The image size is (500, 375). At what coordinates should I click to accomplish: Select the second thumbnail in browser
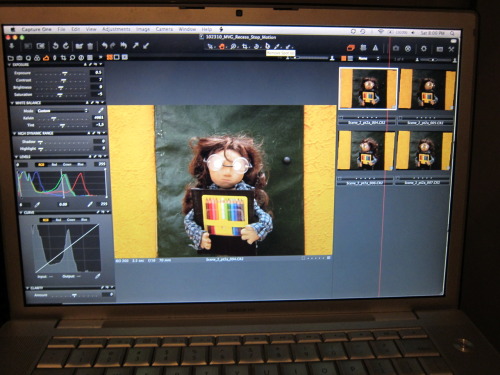click(427, 89)
